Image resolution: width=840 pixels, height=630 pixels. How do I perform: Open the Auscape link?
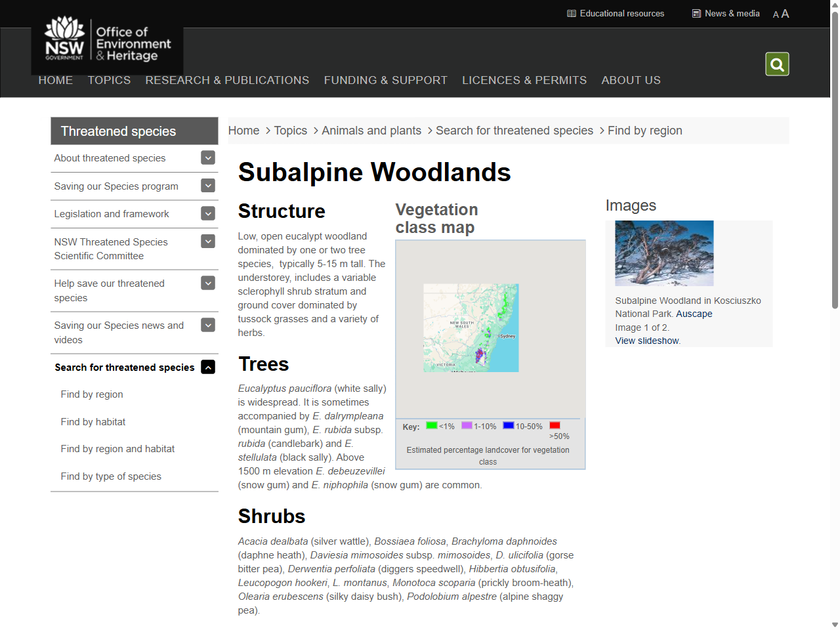[694, 314]
